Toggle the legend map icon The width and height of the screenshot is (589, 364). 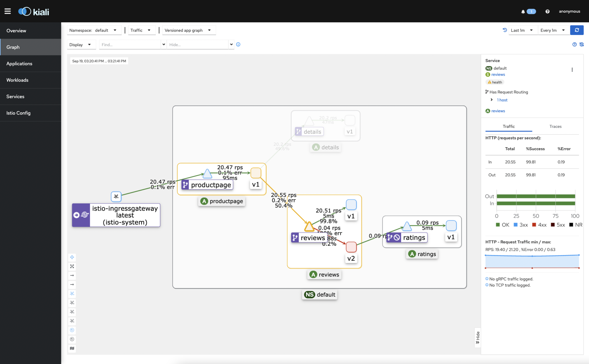click(x=72, y=348)
